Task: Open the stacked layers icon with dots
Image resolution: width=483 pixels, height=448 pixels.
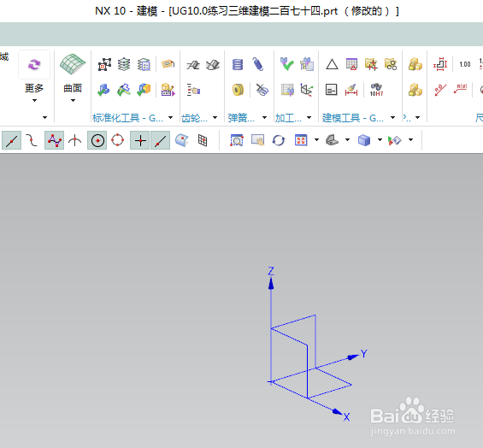Action: (124, 64)
